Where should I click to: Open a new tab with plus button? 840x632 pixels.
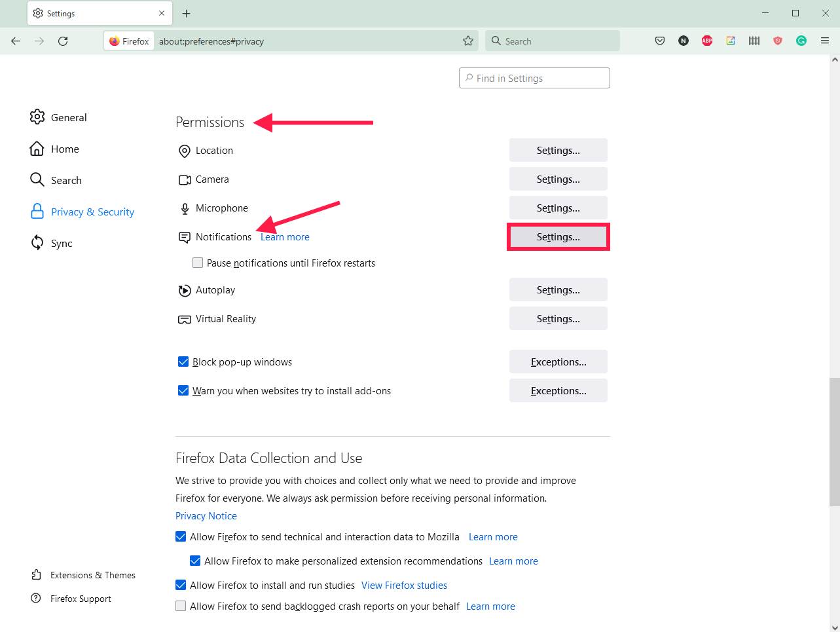[x=187, y=13]
